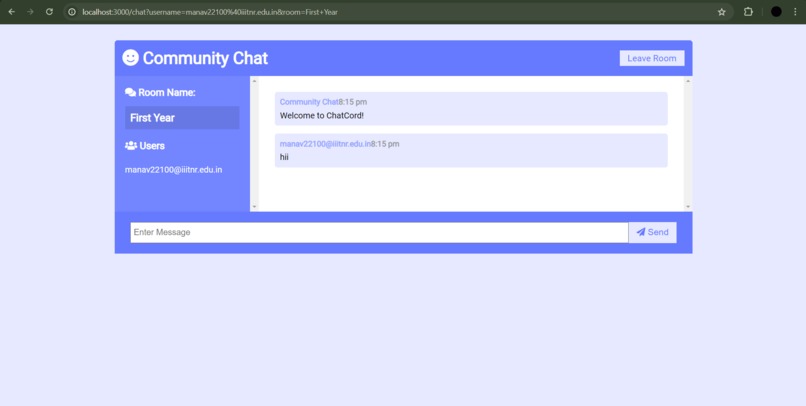Click the browser address bar URL
806x406 pixels.
(210, 12)
